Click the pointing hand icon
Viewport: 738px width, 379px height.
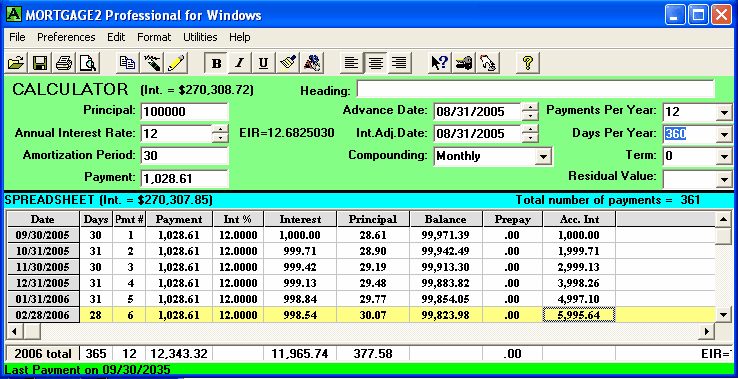(x=488, y=63)
